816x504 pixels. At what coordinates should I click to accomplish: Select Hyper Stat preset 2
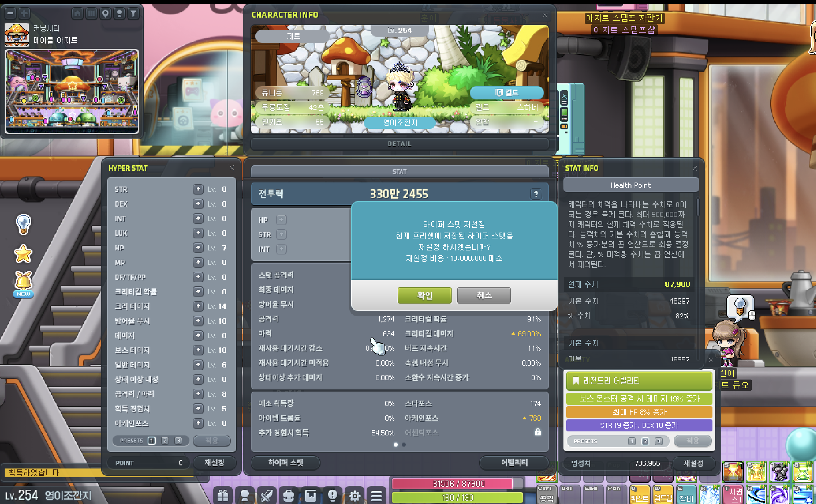(x=165, y=441)
